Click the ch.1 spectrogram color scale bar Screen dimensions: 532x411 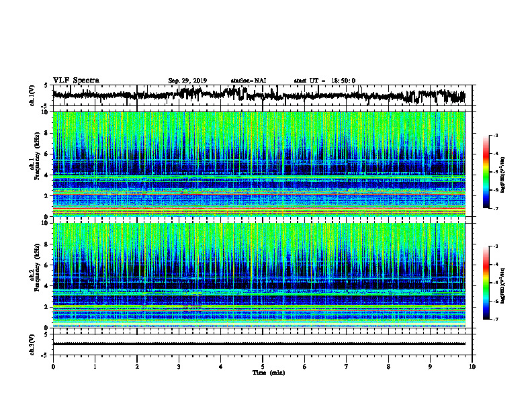486,172
